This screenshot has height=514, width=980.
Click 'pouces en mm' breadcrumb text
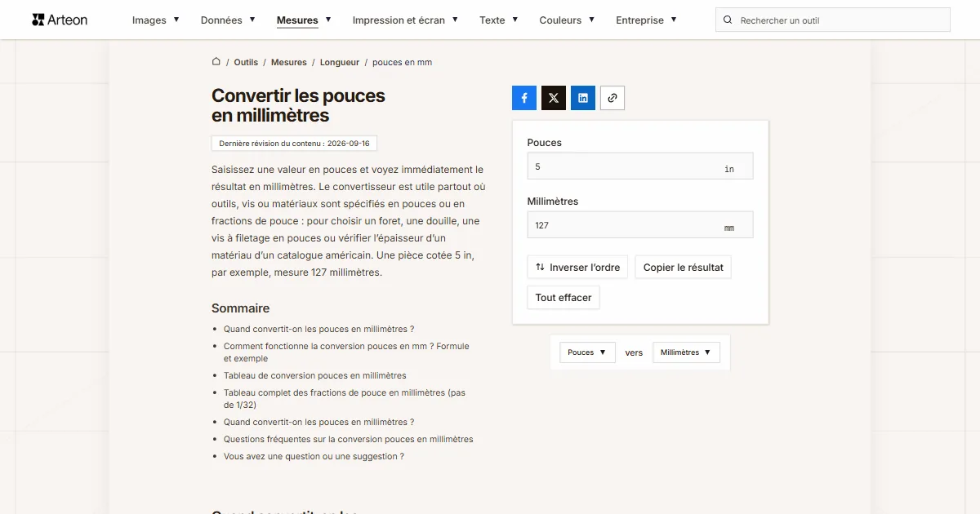pyautogui.click(x=402, y=62)
